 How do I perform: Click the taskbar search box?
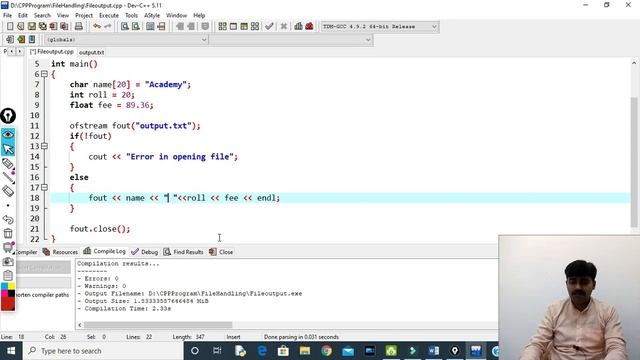103,351
